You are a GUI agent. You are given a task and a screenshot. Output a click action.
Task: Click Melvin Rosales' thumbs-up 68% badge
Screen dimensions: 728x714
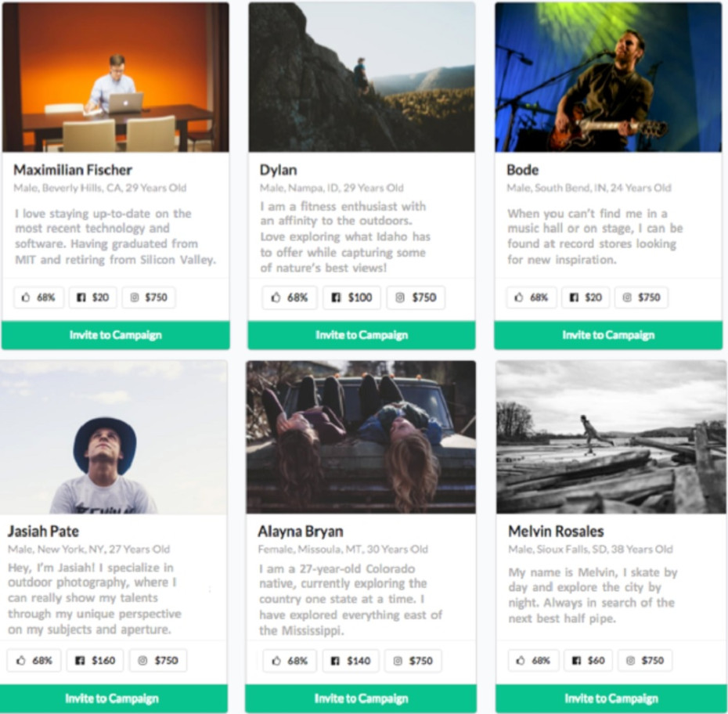point(533,660)
